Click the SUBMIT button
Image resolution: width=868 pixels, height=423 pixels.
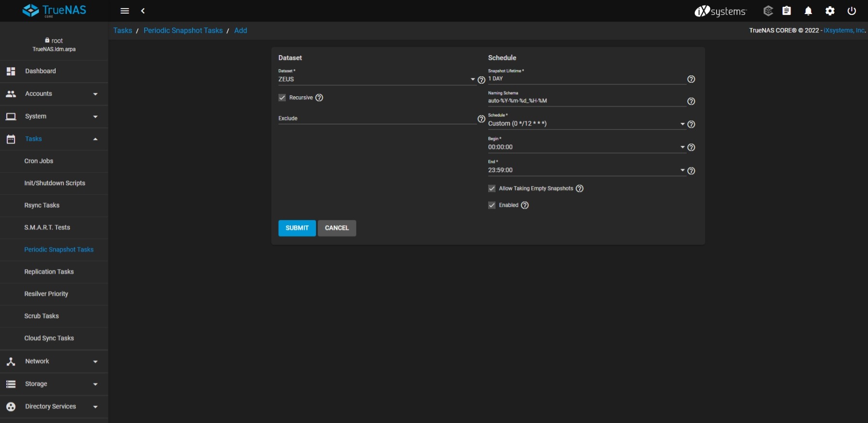coord(297,228)
